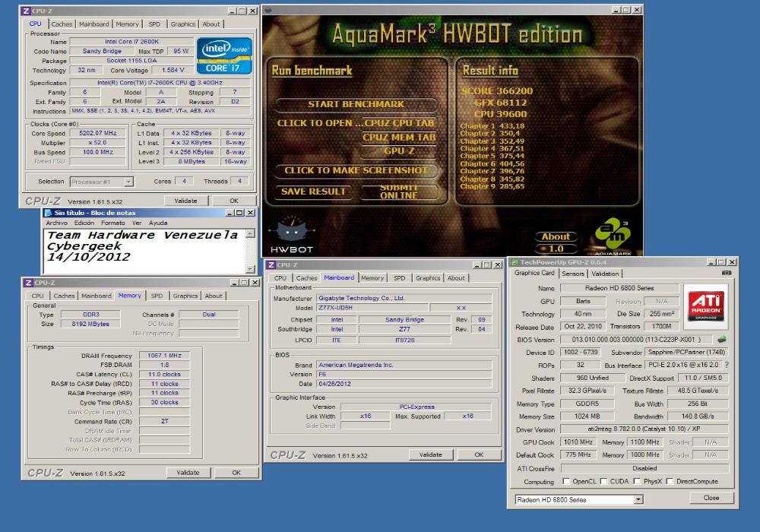
Task: Click CLICK TO MAKE SCREENSHOT button
Action: (356, 170)
